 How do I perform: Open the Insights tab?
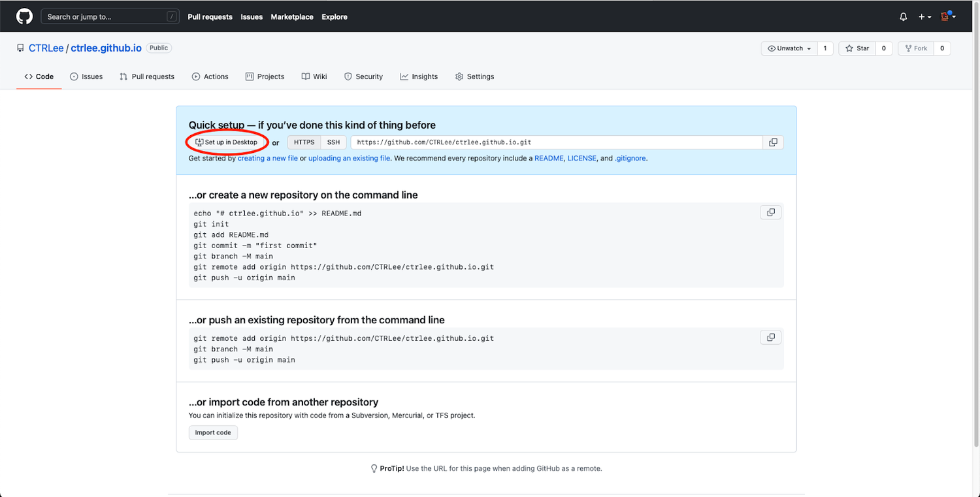(419, 76)
